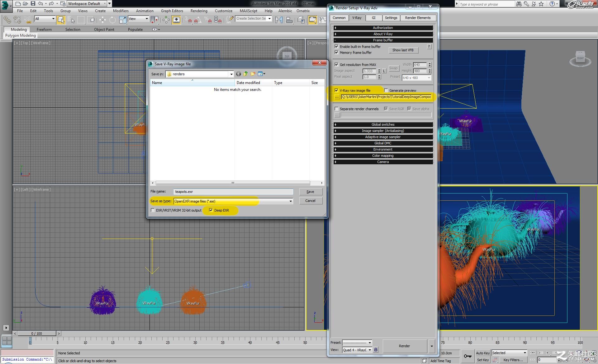The image size is (598, 364).
Task: Select the Select and Link tool
Action: pos(7,20)
